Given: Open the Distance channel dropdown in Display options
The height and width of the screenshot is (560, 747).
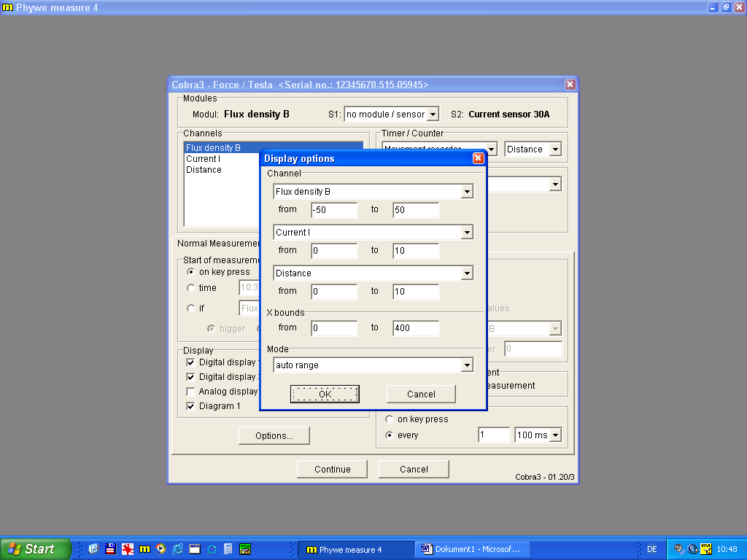Looking at the screenshot, I should point(467,273).
